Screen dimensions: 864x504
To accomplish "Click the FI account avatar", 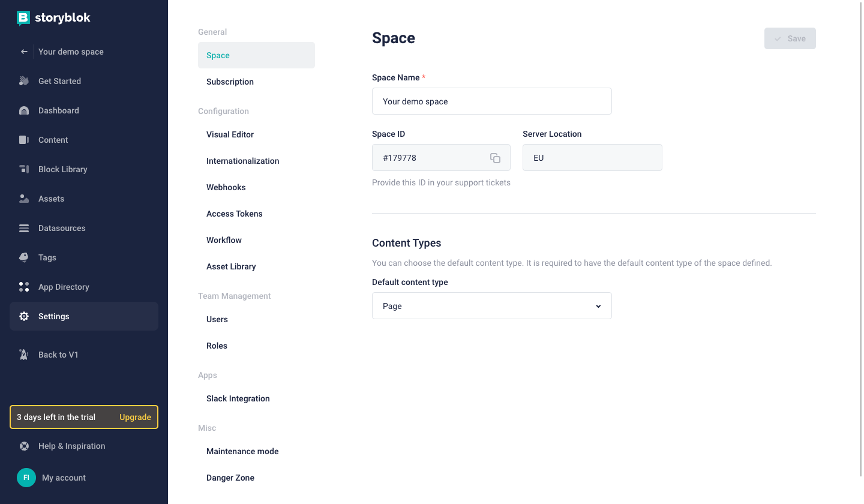I will click(26, 478).
